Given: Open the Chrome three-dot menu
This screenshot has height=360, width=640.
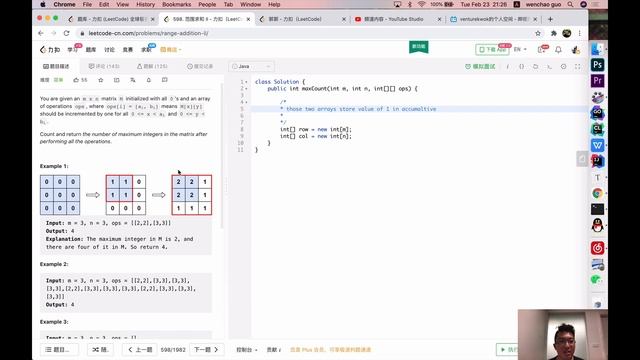Looking at the screenshot, I should click(x=580, y=33).
